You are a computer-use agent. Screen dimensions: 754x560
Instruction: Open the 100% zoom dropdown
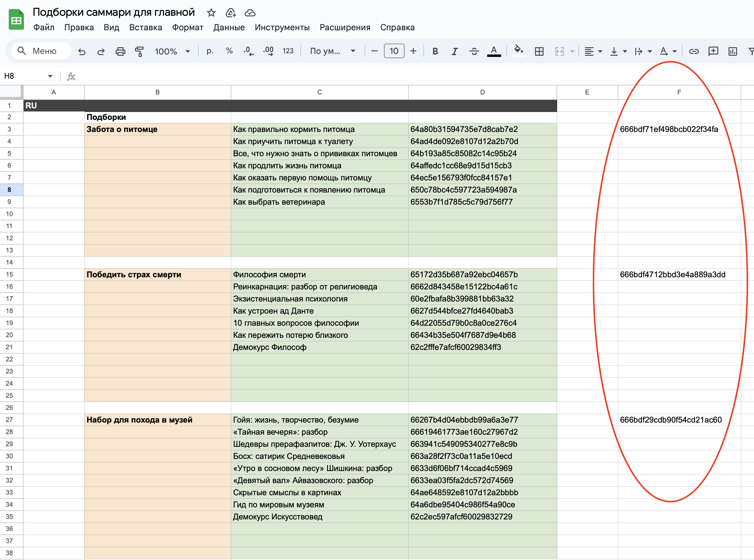tap(172, 51)
